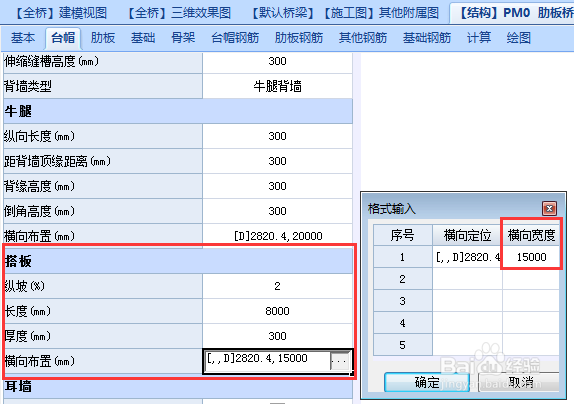Edit 搭板 长度 value 8000
The height and width of the screenshot is (404, 574).
pyautogui.click(x=277, y=311)
